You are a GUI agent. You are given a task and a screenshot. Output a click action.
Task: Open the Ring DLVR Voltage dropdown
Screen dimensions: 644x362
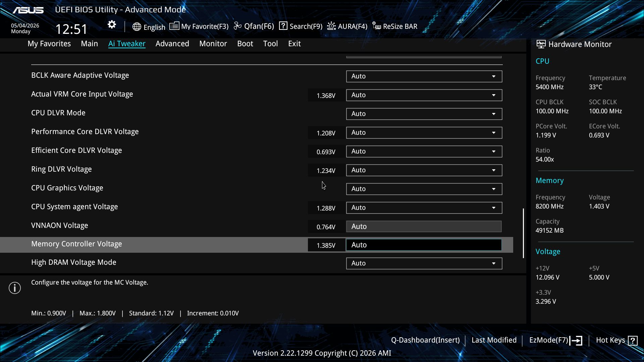(x=424, y=170)
